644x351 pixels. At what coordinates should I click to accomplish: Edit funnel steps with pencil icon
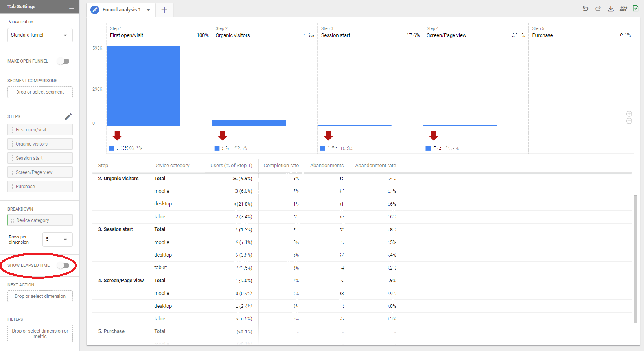(68, 116)
